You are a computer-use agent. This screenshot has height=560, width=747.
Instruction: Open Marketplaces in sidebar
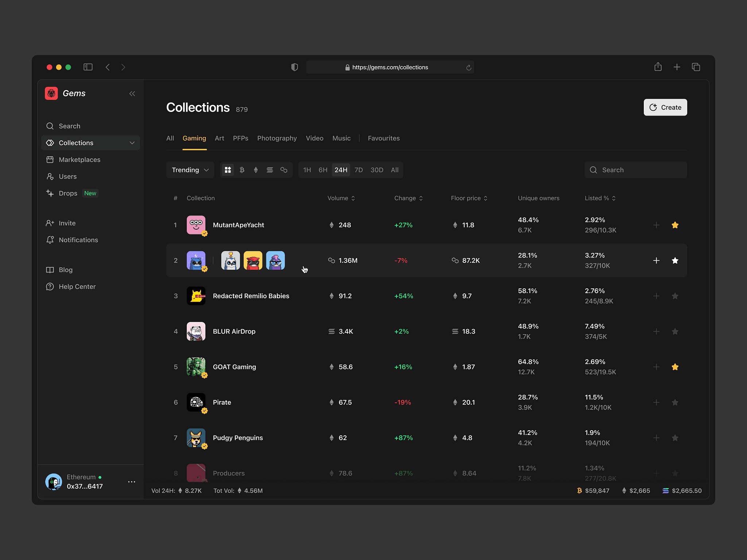tap(79, 160)
